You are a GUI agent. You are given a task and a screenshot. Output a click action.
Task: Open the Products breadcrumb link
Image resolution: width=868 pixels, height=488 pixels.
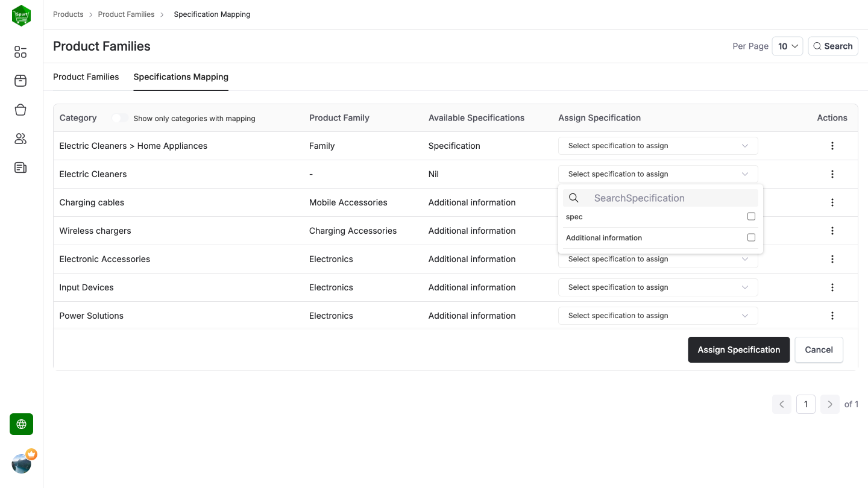68,14
